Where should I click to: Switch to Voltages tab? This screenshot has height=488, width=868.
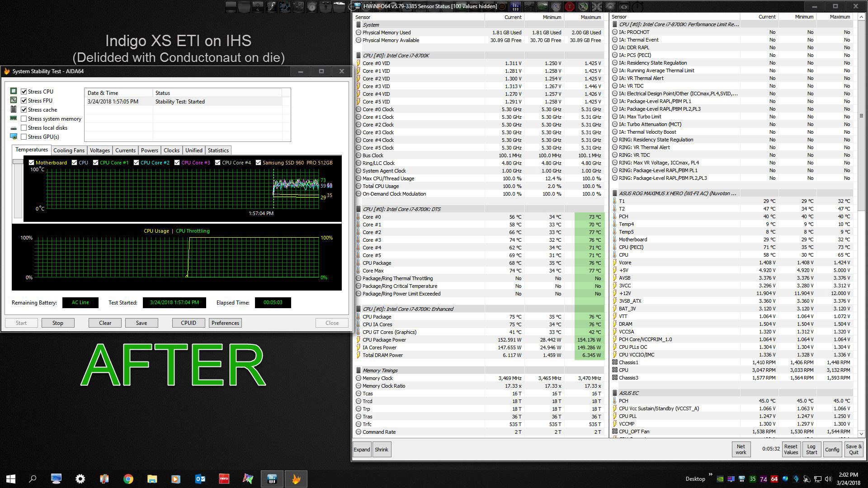[99, 150]
